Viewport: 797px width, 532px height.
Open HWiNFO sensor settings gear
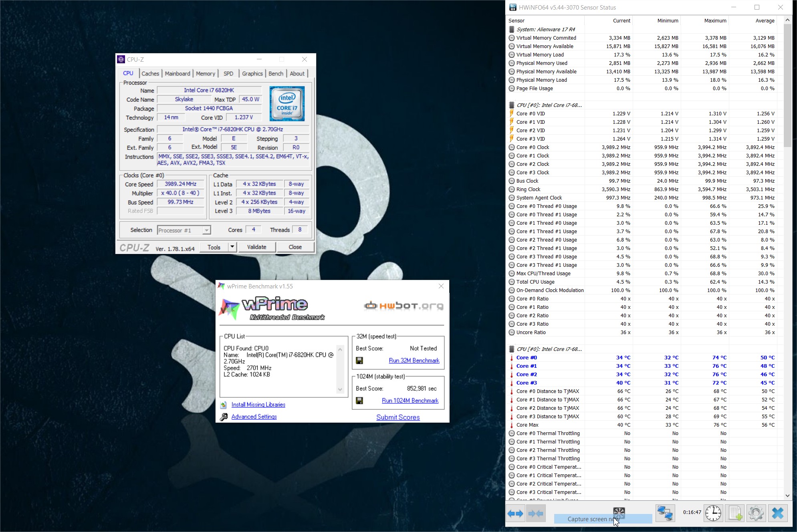(756, 513)
